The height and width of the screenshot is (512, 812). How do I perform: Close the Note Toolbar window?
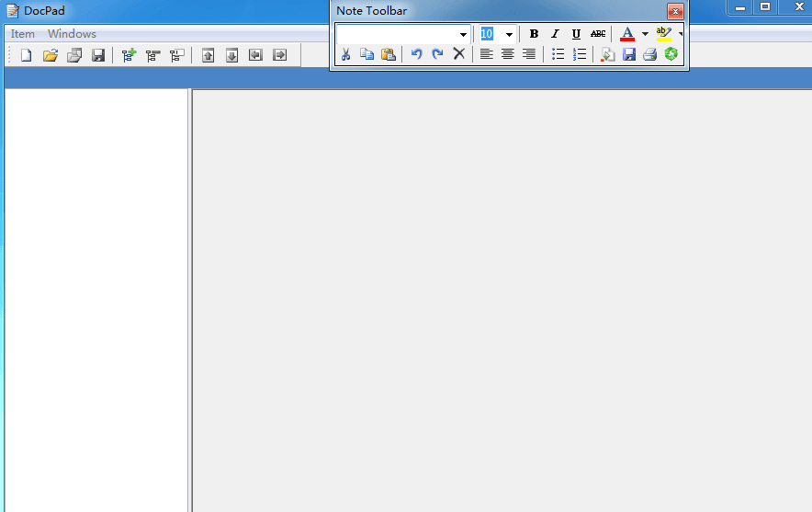[675, 11]
